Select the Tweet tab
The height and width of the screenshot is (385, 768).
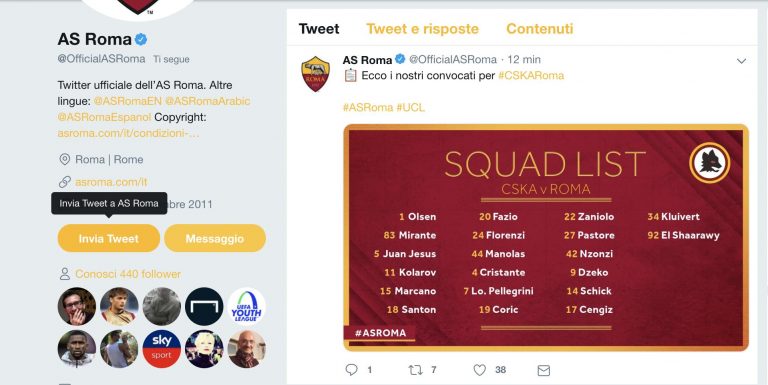pos(319,28)
